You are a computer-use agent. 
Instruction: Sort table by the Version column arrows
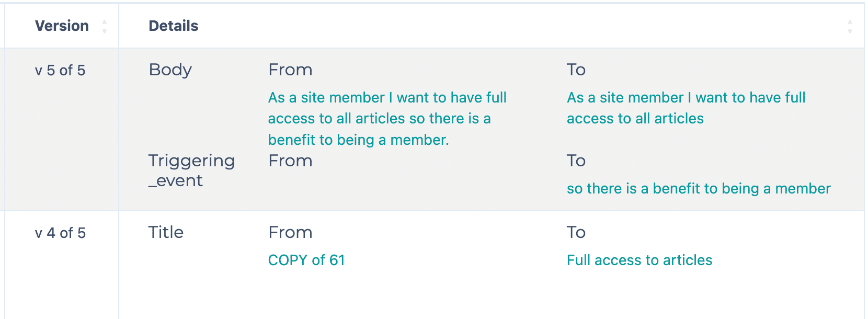105,26
